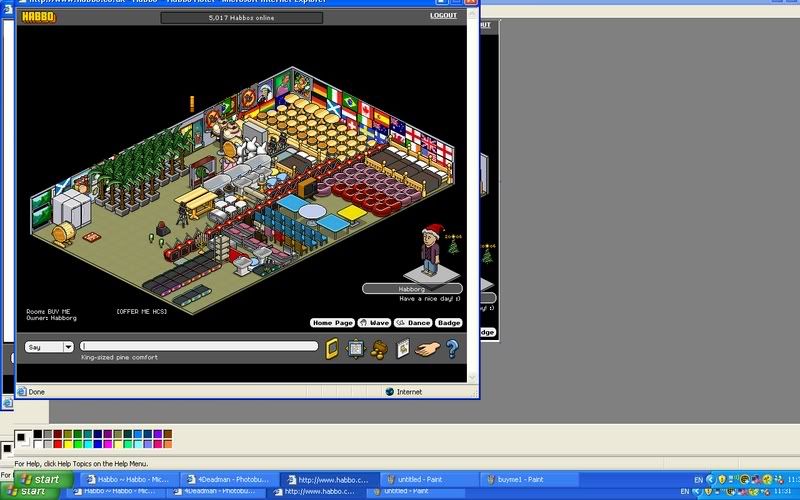
Task: Click the Windows Start button
Action: 37,480
